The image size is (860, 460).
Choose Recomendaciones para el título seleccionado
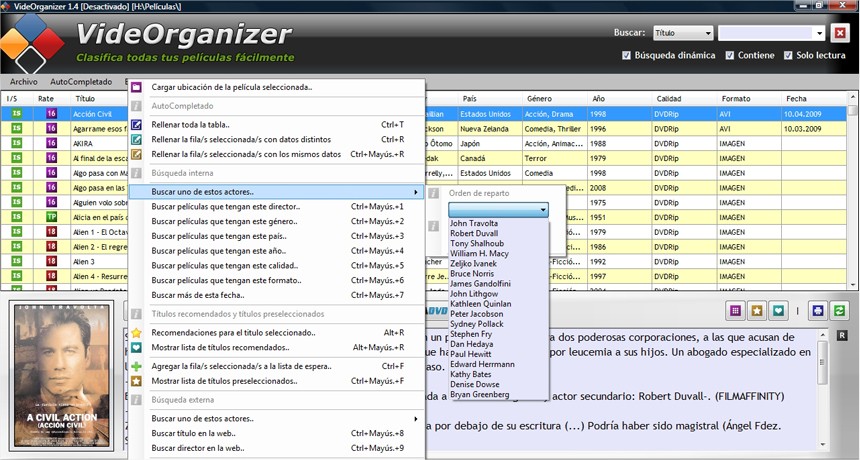click(x=276, y=333)
